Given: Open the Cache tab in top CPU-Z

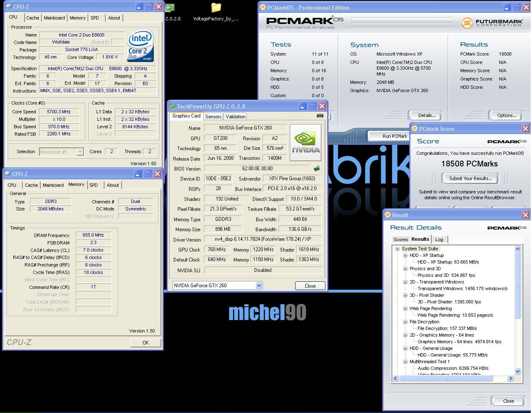Looking at the screenshot, I should pyautogui.click(x=33, y=18).
